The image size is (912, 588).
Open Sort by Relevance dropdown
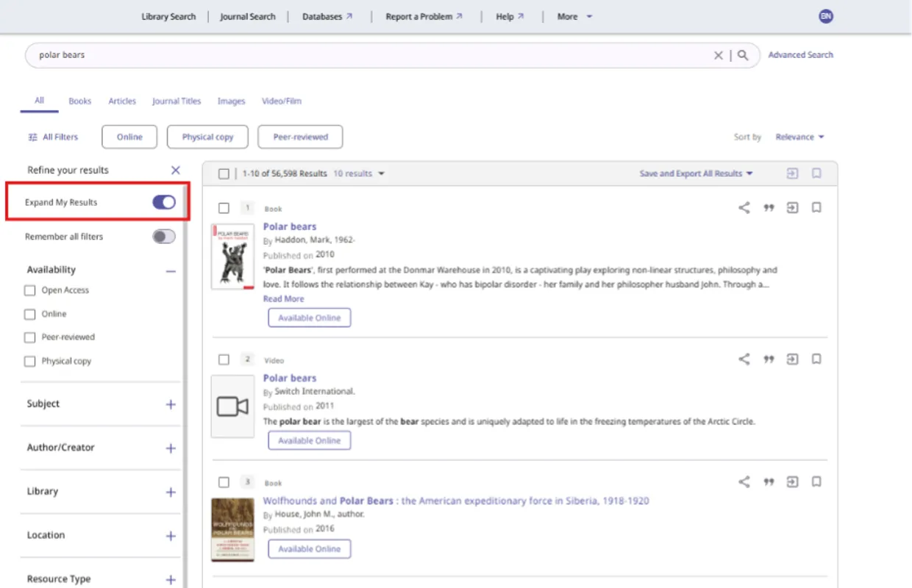point(799,137)
